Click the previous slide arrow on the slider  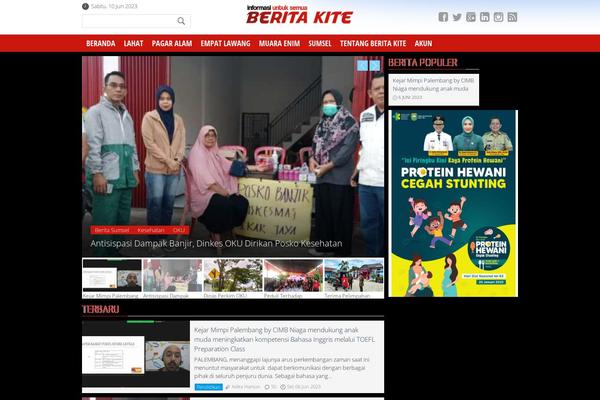(x=362, y=65)
